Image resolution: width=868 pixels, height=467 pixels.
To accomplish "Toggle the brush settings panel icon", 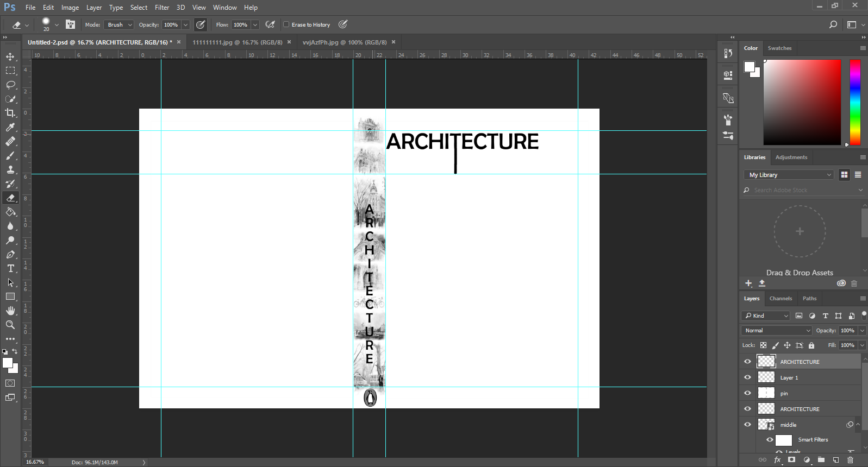I will coord(70,24).
